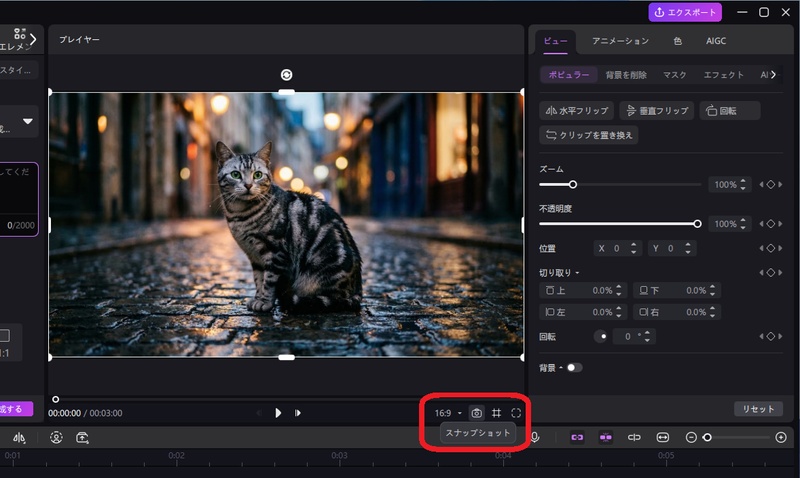Click the position Y input field

(671, 248)
